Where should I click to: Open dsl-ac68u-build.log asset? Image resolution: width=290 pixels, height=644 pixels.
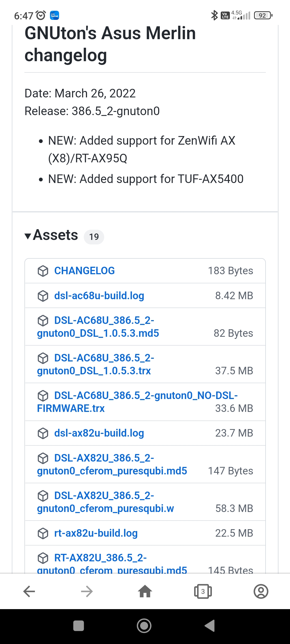pyautogui.click(x=99, y=296)
